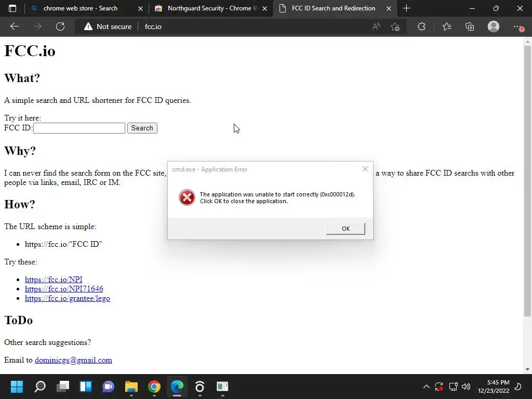This screenshot has height=399, width=532.
Task: Open the Windows Start menu
Action: coord(17,387)
